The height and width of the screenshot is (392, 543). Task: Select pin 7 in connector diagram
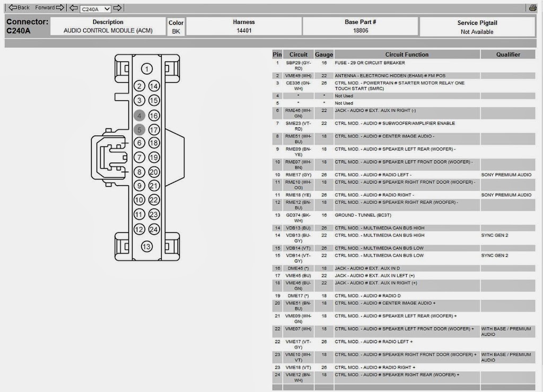(x=139, y=157)
